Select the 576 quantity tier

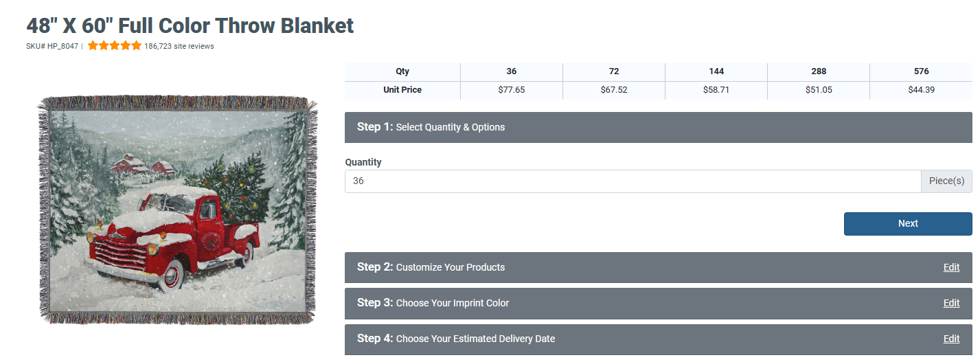click(921, 71)
